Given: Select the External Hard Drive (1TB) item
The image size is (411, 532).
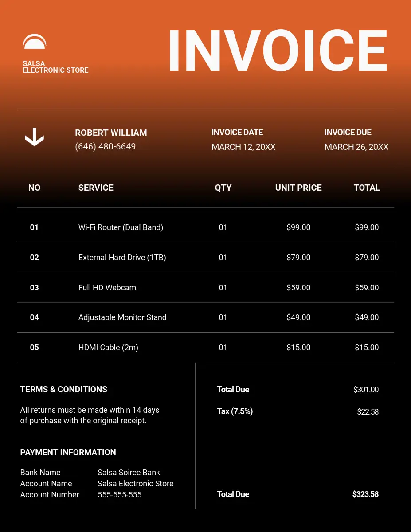Looking at the screenshot, I should click(122, 258).
